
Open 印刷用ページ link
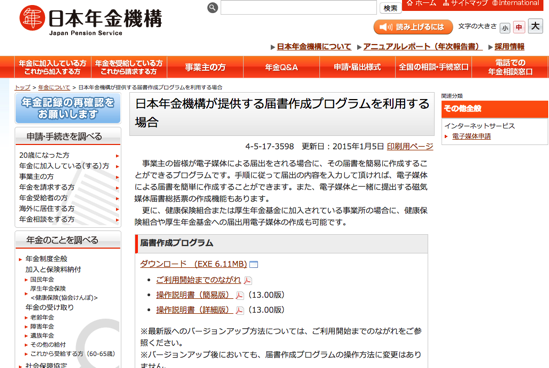410,147
